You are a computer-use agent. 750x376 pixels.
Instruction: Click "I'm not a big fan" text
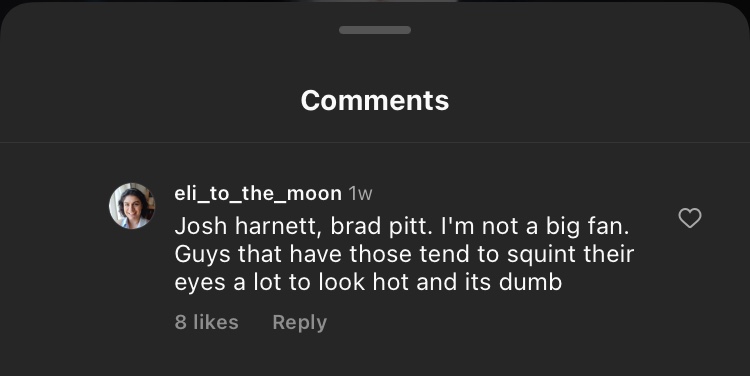tap(535, 226)
